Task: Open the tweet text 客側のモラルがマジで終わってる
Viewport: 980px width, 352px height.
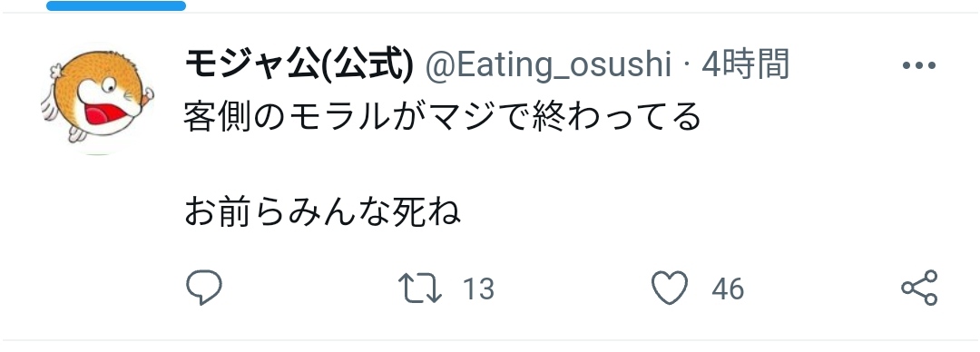Action: (443, 117)
